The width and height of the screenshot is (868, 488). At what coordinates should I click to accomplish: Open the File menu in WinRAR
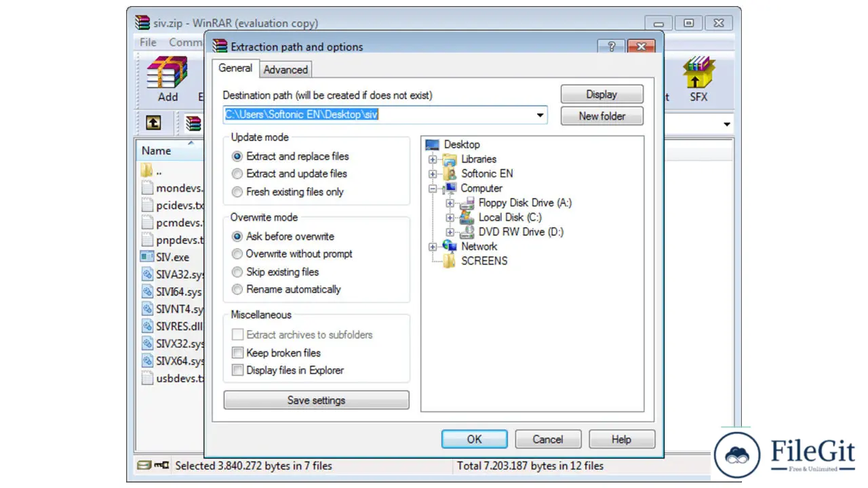[x=148, y=42]
